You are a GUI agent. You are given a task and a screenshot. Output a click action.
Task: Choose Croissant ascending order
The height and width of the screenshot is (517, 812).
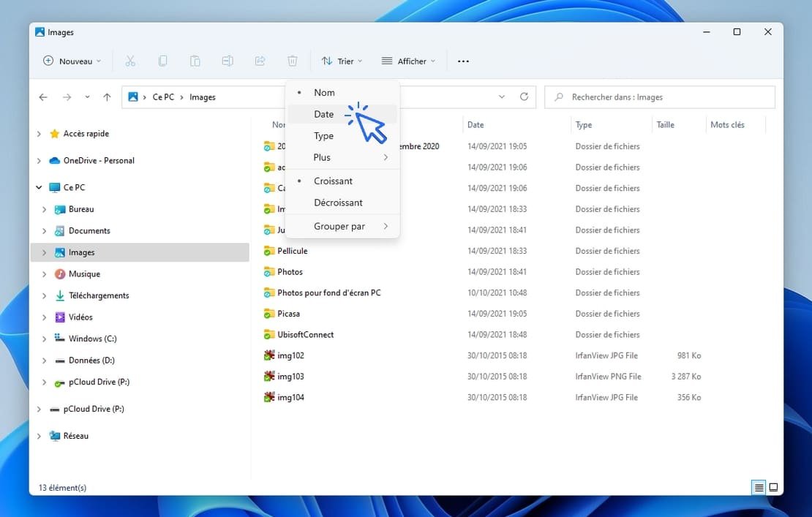(x=342, y=181)
